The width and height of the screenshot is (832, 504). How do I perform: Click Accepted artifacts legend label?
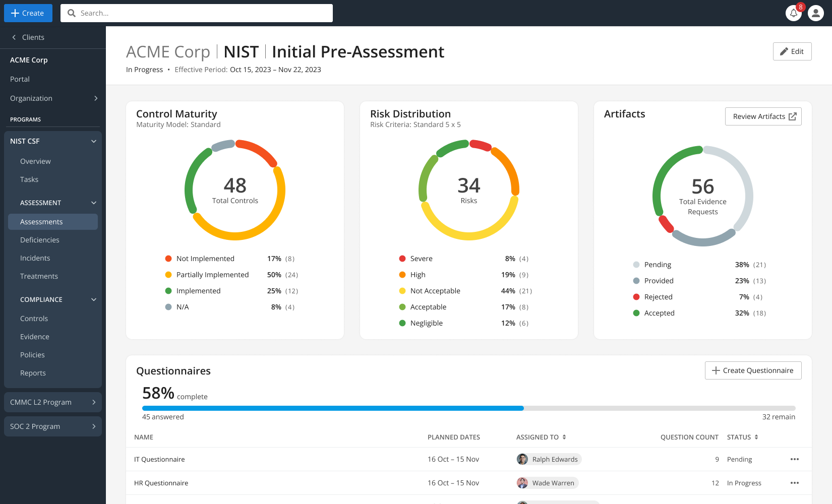pos(660,313)
